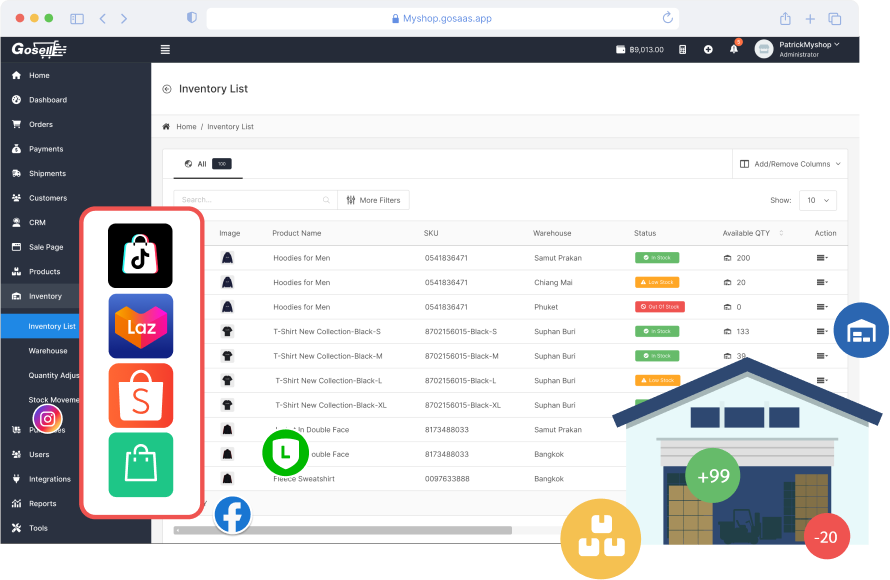Open Payments in the sidebar
Image resolution: width=890 pixels, height=580 pixels.
(46, 149)
